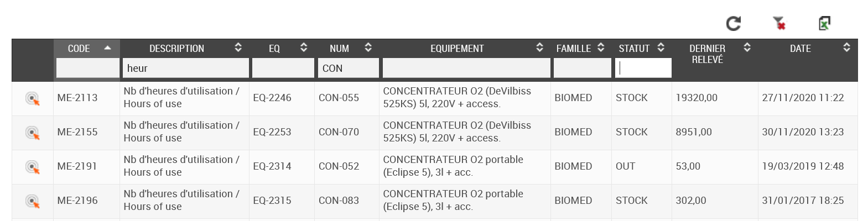Image resolution: width=868 pixels, height=221 pixels.
Task: Toggle sorting on the DATE column
Action: tap(846, 48)
